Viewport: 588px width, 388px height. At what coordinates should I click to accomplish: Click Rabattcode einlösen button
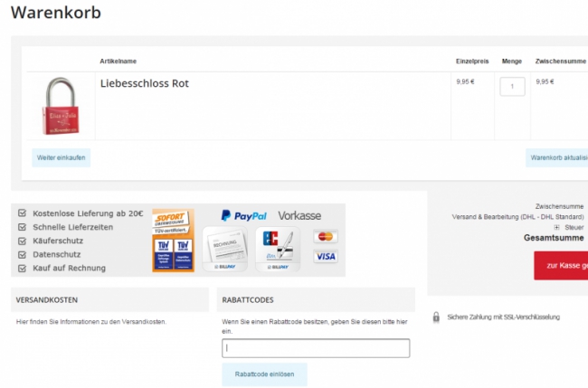[264, 374]
